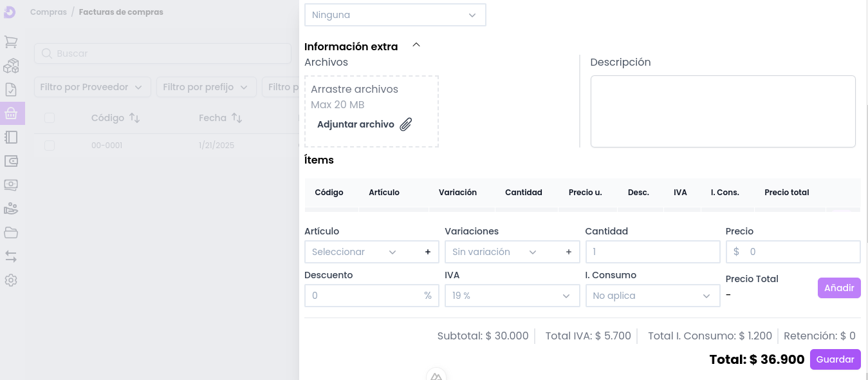Open the IVA 19 % dropdown
The image size is (868, 380).
coord(512,296)
